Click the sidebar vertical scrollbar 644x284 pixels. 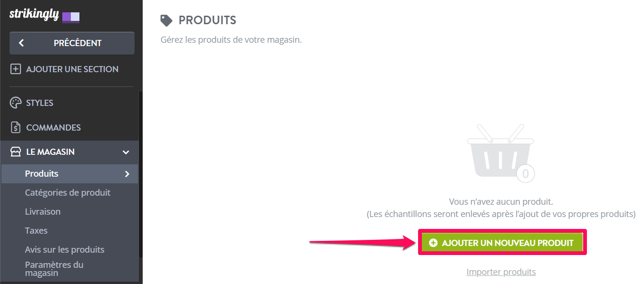(140, 174)
